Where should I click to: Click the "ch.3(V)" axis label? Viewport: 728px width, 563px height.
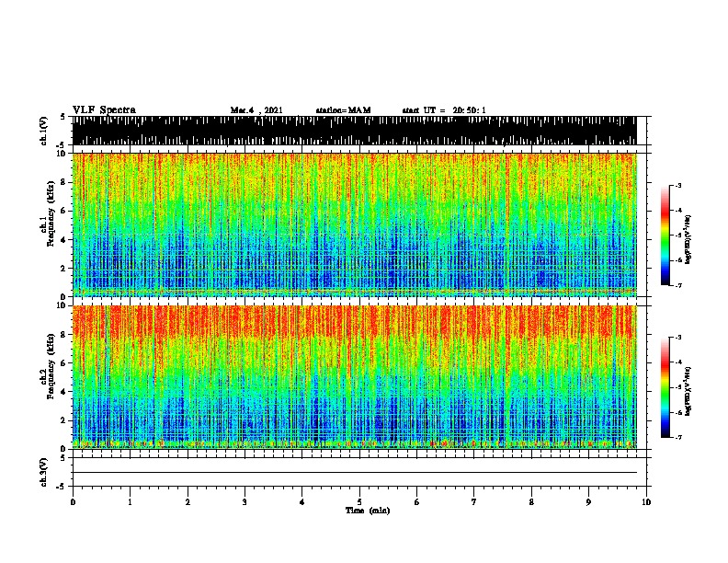click(43, 472)
